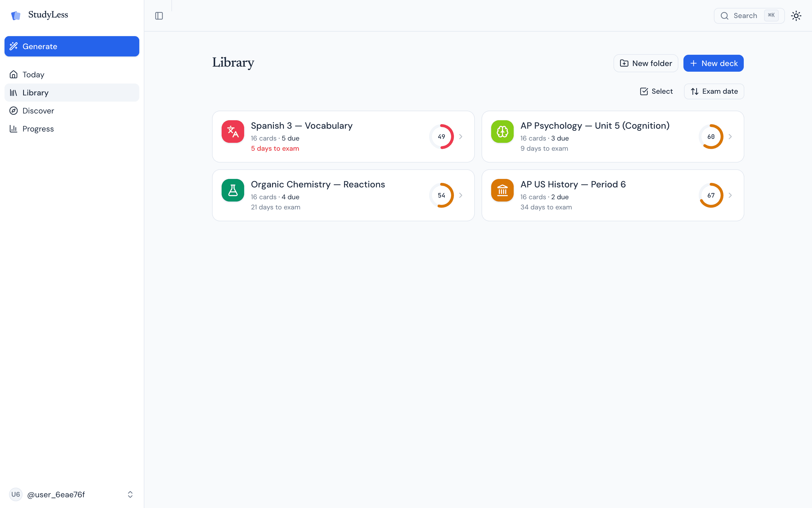
Task: Click '21 days to exam' text
Action: point(276,207)
